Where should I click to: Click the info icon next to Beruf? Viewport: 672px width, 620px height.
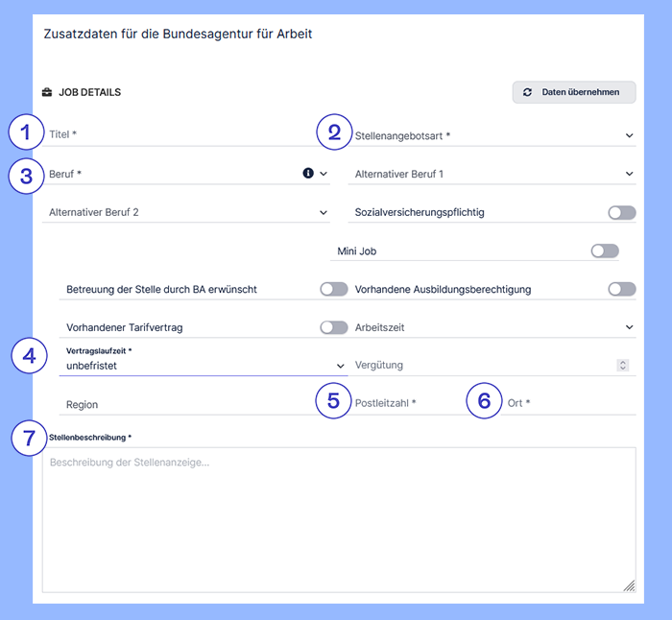point(308,174)
